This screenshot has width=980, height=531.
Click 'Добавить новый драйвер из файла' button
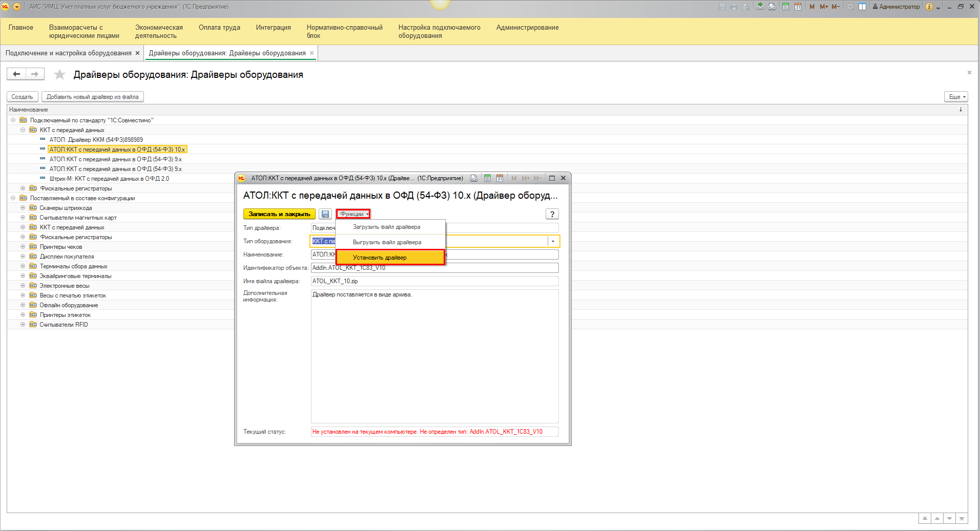(92, 97)
